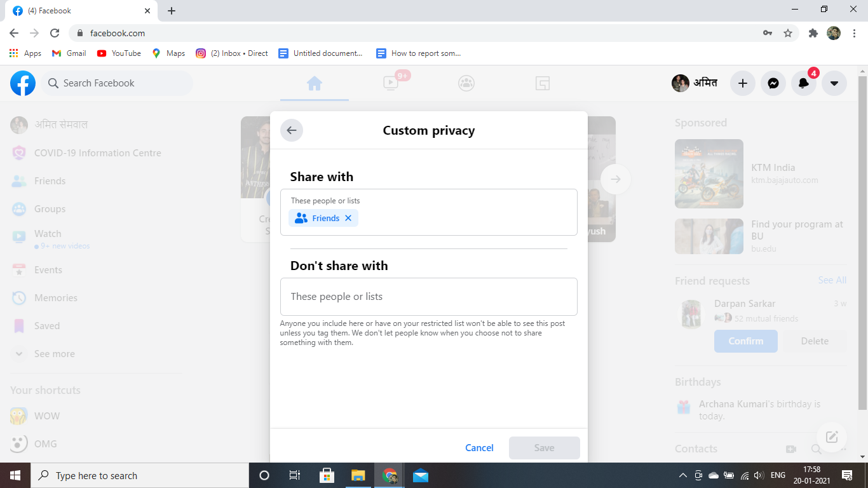Go back from Custom privacy dialog

coord(292,130)
